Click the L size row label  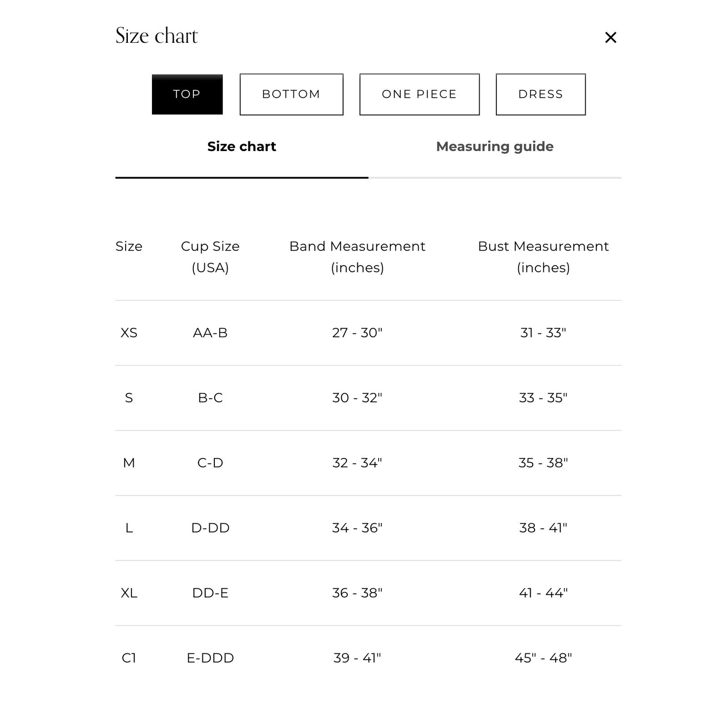click(129, 528)
